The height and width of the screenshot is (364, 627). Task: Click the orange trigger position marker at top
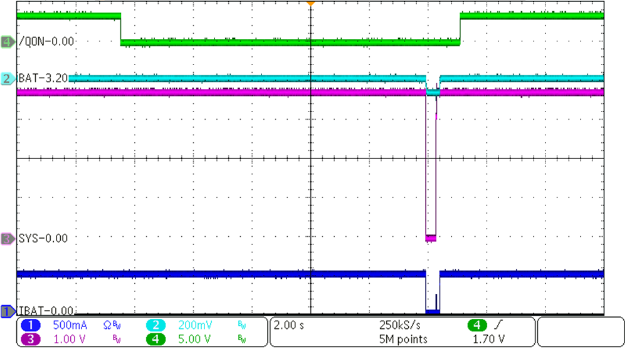click(x=310, y=4)
